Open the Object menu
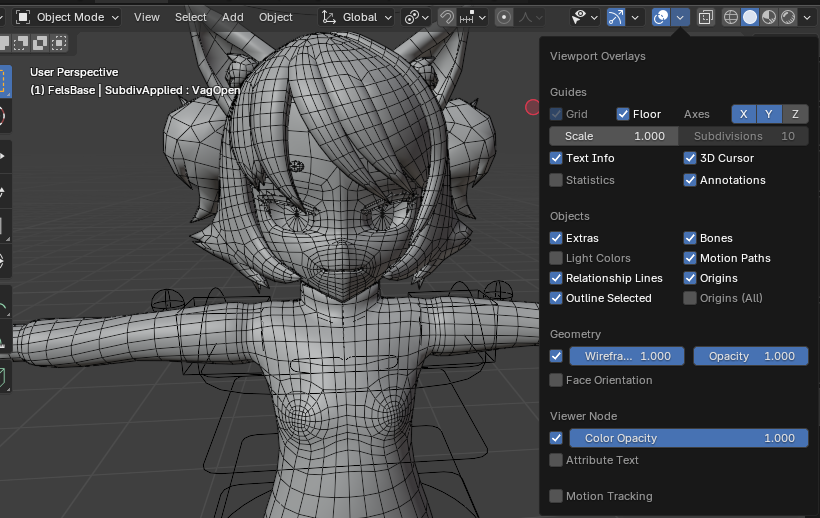This screenshot has width=820, height=518. [276, 17]
